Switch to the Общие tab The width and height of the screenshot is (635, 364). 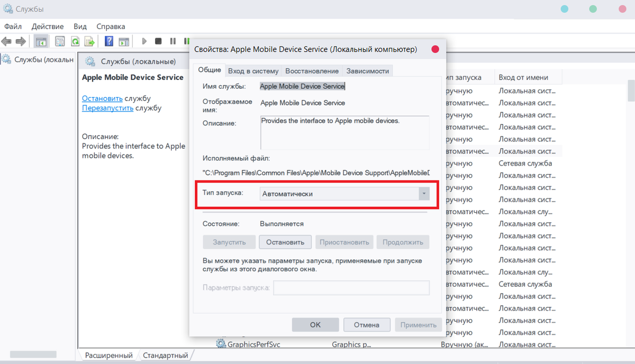(x=210, y=70)
